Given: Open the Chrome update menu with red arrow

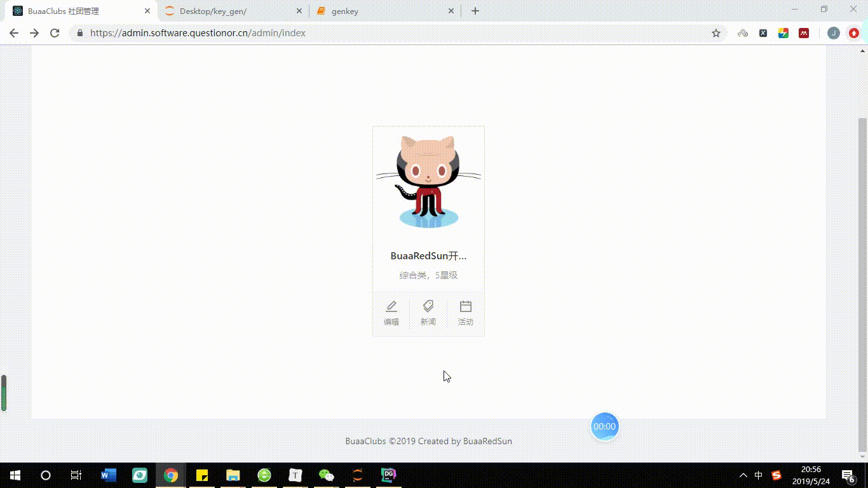Looking at the screenshot, I should [854, 33].
